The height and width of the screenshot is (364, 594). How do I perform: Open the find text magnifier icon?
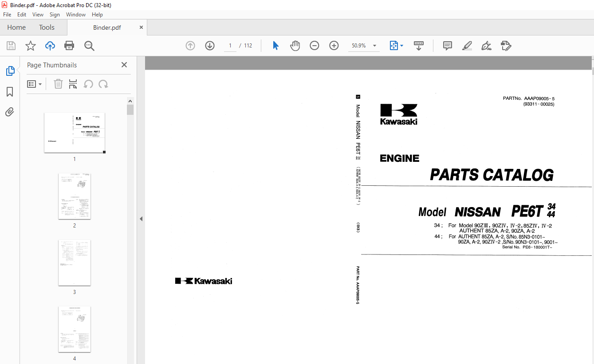(90, 46)
